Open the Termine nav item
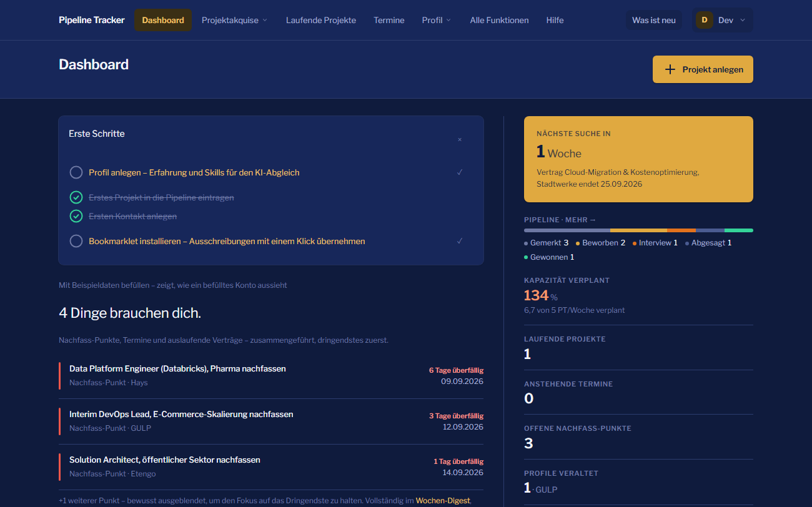812x507 pixels. pyautogui.click(x=389, y=20)
